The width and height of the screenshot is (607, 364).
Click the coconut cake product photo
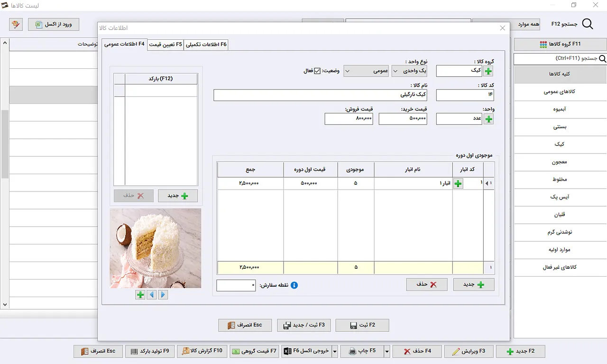tap(156, 248)
